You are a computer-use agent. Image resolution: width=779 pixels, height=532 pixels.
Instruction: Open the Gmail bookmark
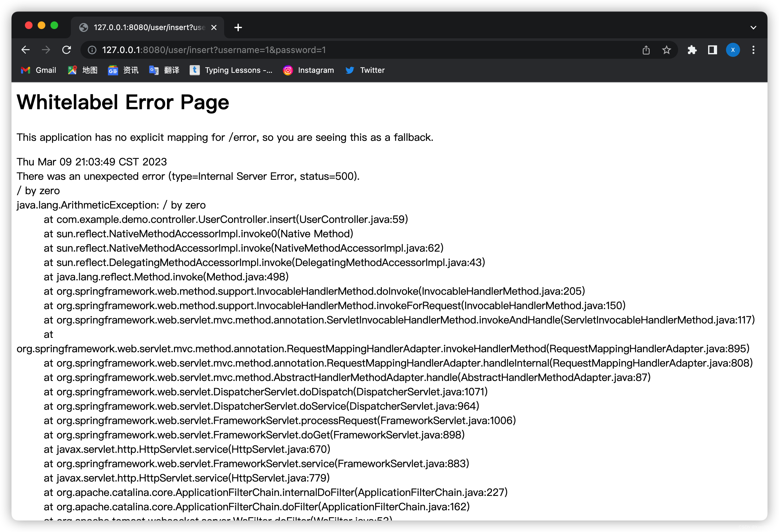point(39,70)
